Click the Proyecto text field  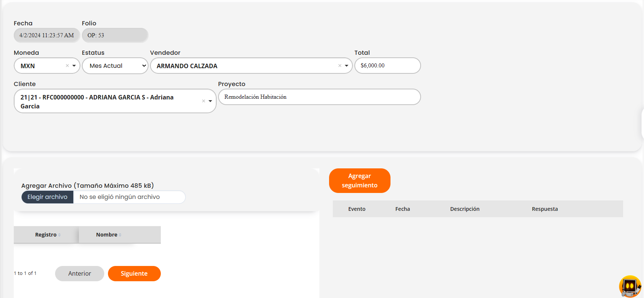[x=319, y=97]
